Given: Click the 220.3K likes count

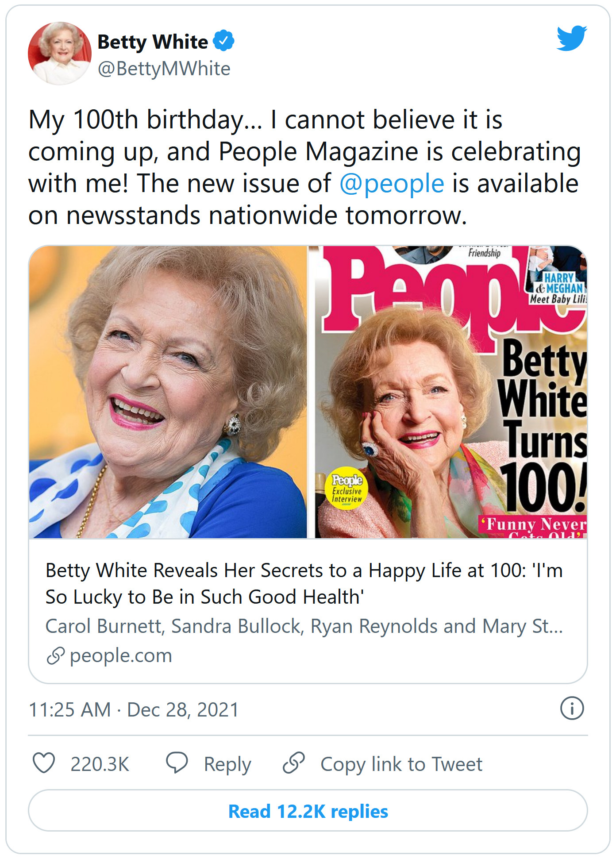Looking at the screenshot, I should [x=100, y=764].
